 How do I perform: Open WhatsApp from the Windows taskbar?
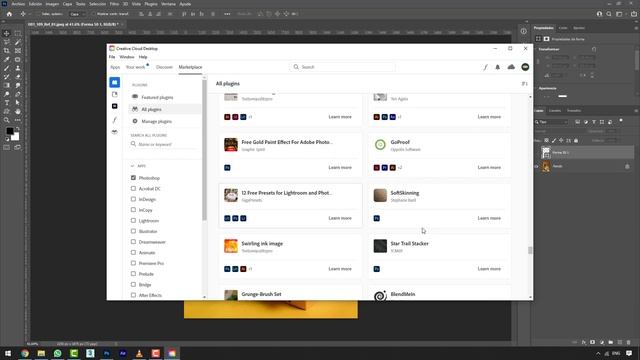[x=58, y=353]
